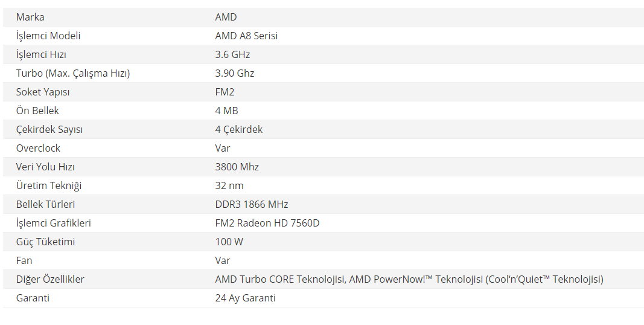The image size is (644, 325).
Task: Click the 3.90 Ghz turbo value
Action: tap(235, 73)
